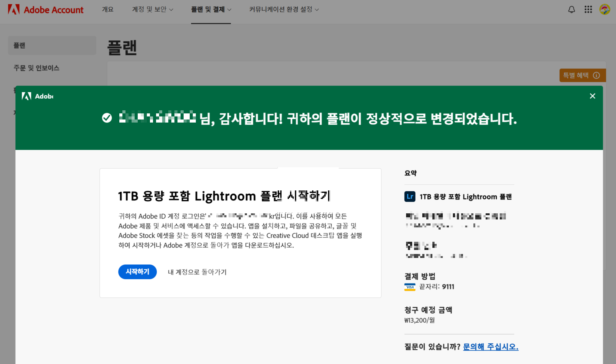Open the 문의해 주십시오 link

(x=491, y=347)
